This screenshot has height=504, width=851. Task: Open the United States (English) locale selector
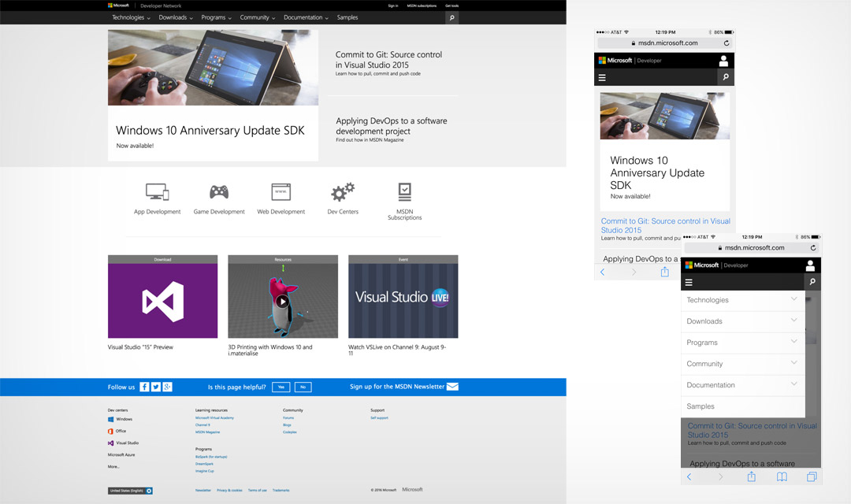pyautogui.click(x=130, y=491)
